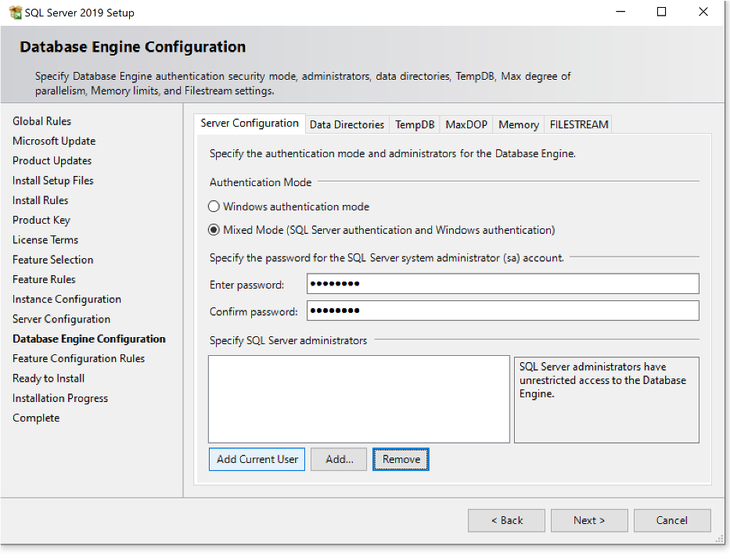
Task: Go back to the previous step
Action: point(506,520)
